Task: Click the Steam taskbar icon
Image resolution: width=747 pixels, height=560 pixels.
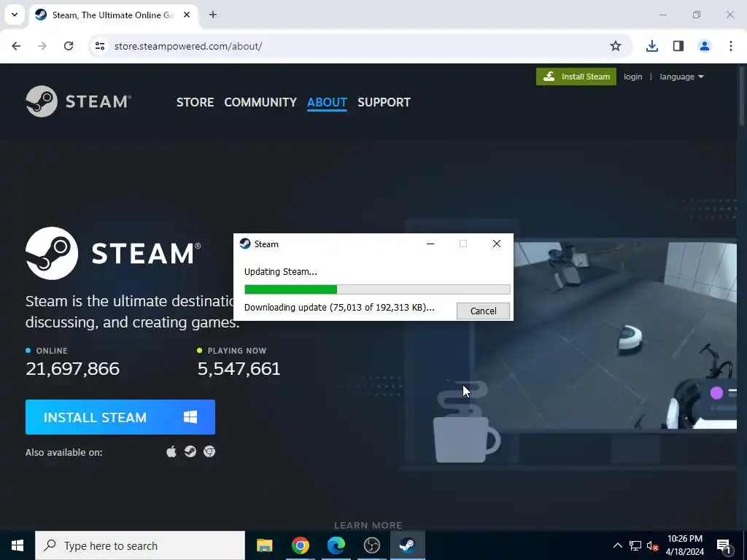Action: click(x=407, y=545)
